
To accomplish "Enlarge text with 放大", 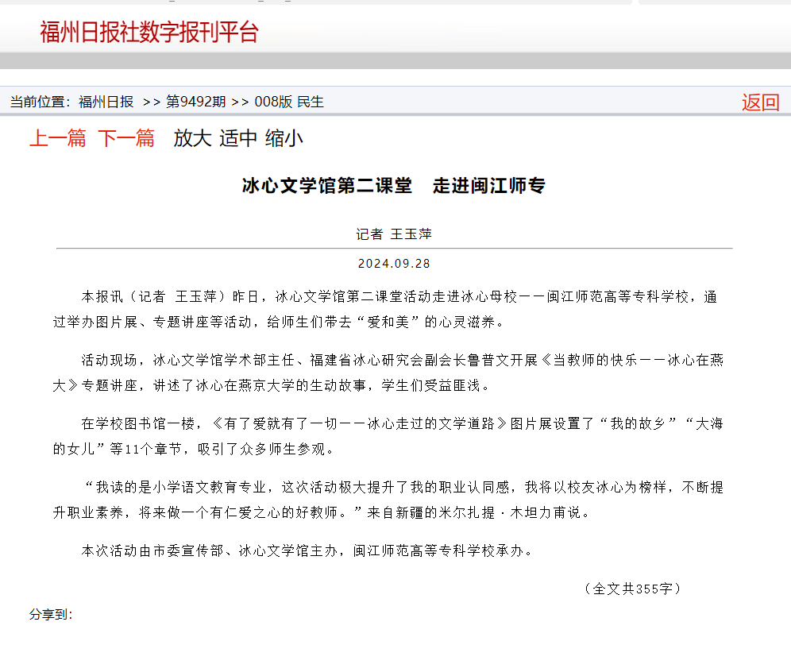I will (192, 138).
